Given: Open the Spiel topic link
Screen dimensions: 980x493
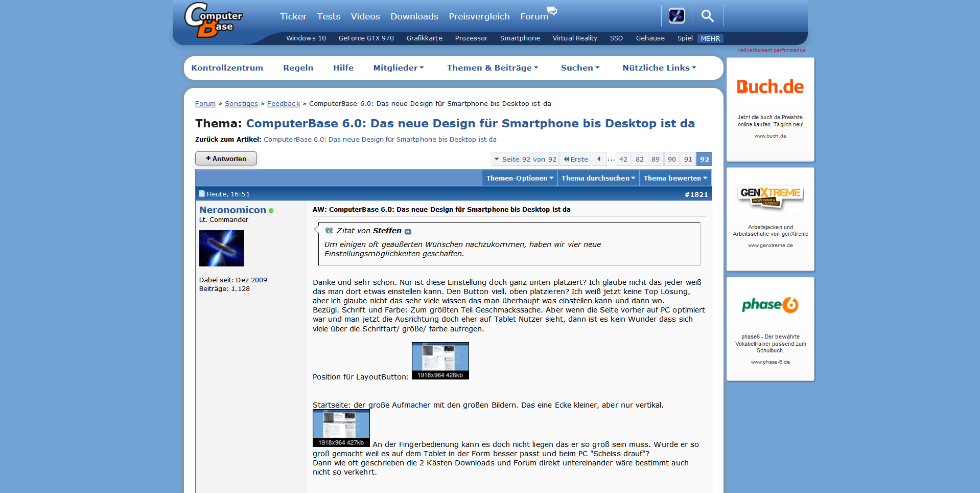Looking at the screenshot, I should click(685, 38).
